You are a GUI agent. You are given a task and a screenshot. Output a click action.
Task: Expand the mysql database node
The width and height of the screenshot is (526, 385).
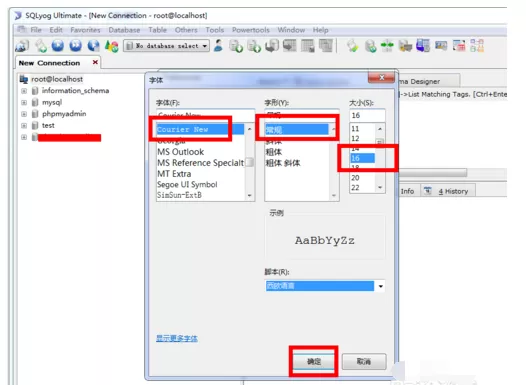coord(24,103)
